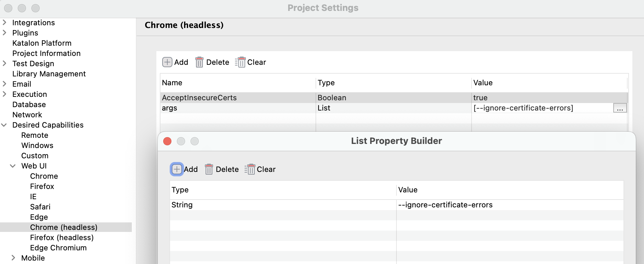Screen dimensions: 644x264
Task: Click Delete icon in Chrome headless panel
Action: click(x=199, y=62)
